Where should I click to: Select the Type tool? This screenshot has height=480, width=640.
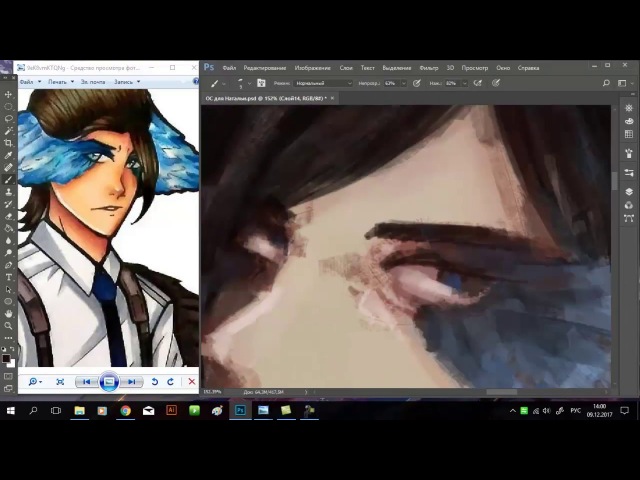point(8,278)
